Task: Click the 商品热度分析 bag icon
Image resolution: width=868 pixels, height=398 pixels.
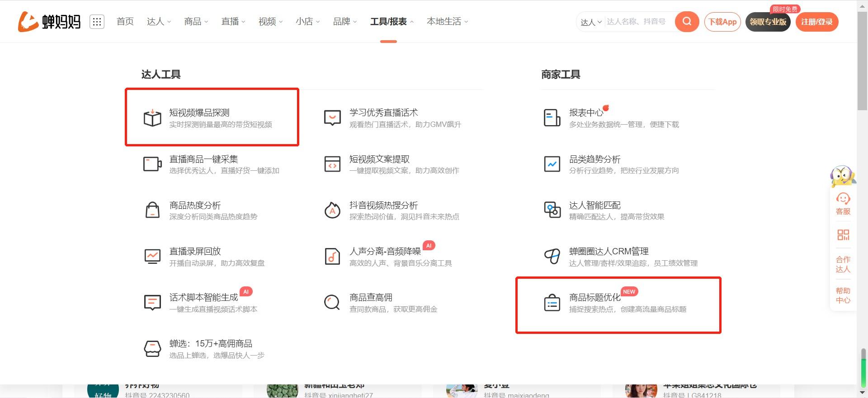Action: click(152, 210)
